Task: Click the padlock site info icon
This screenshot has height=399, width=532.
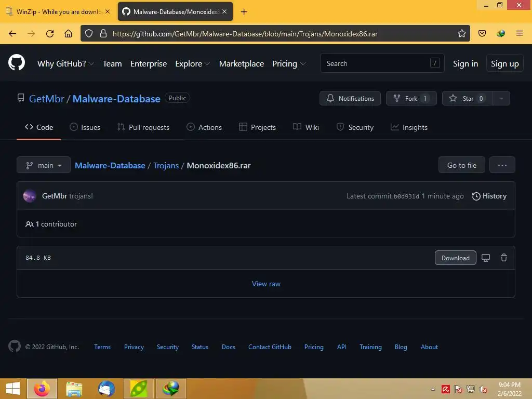Action: (103, 33)
